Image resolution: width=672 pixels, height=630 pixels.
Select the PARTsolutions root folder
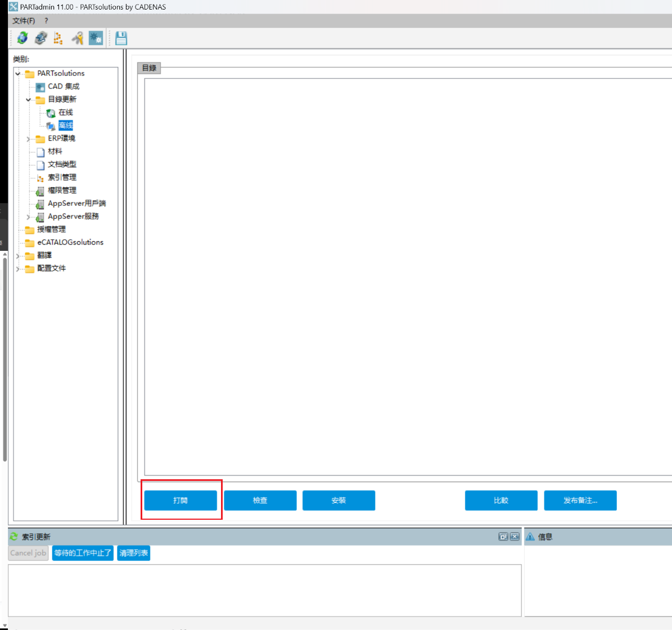coord(61,73)
